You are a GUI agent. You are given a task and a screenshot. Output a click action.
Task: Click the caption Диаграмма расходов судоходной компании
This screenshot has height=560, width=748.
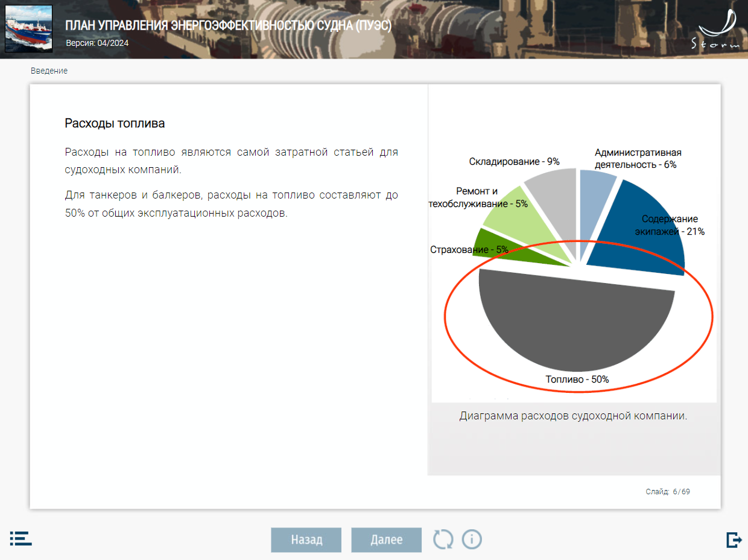click(573, 416)
